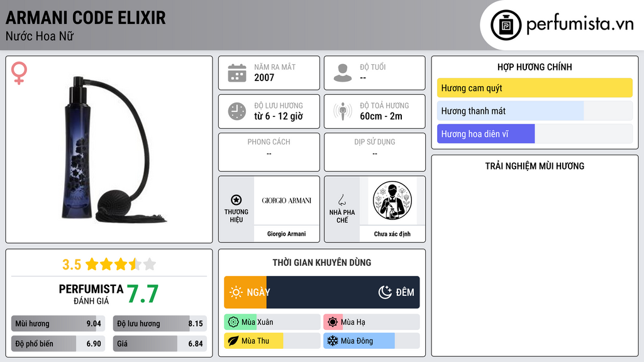Click the launch year value 2007
This screenshot has width=644, height=362.
click(x=264, y=77)
